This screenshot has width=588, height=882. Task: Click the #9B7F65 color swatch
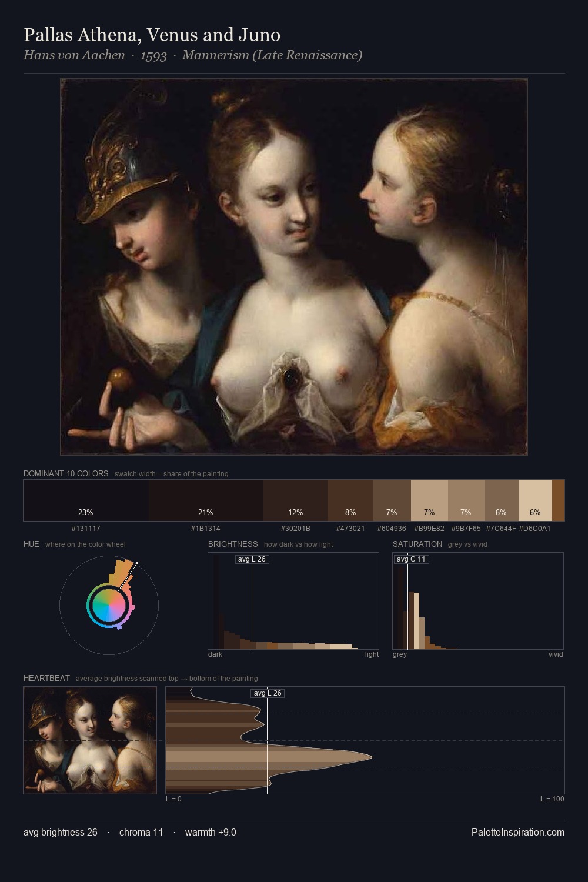pos(466,500)
